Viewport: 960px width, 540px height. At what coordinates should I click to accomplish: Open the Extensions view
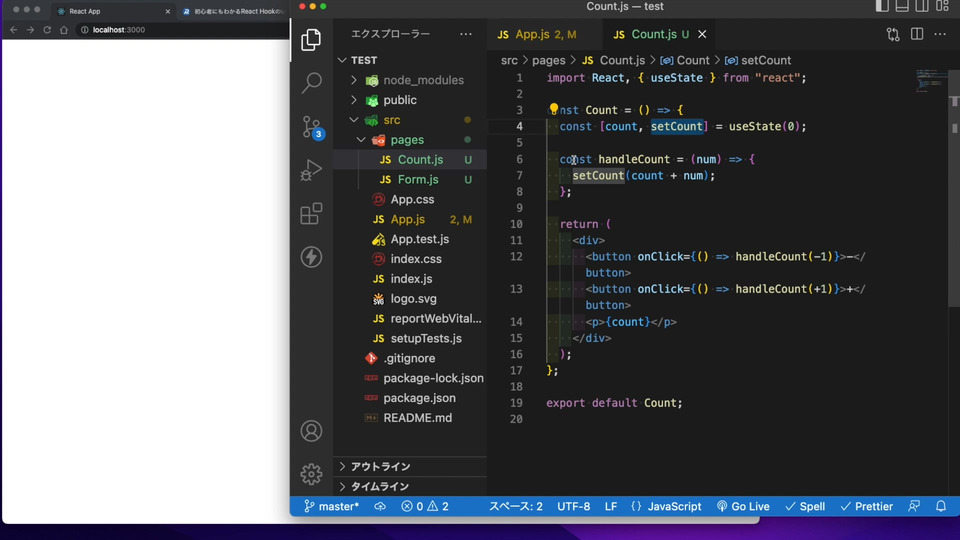[x=311, y=214]
